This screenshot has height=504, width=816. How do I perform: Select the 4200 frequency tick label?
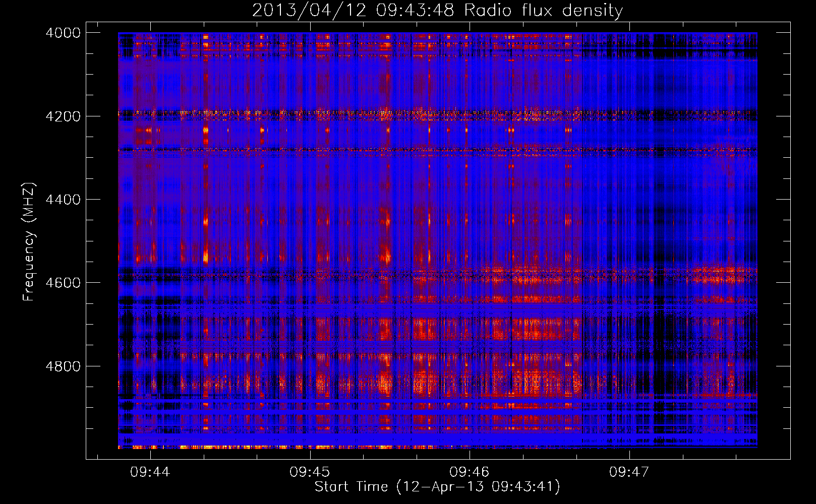pyautogui.click(x=63, y=116)
